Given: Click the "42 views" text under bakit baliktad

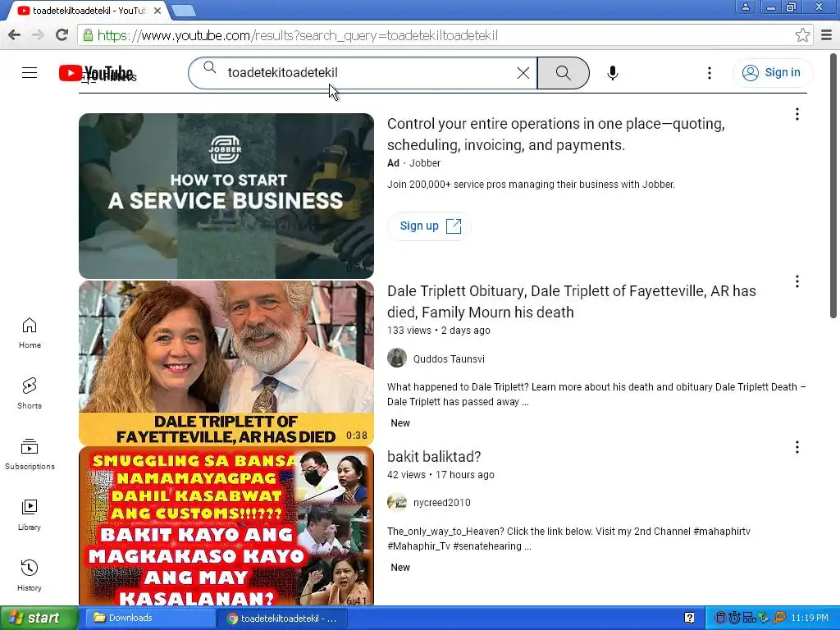Looking at the screenshot, I should 406,475.
